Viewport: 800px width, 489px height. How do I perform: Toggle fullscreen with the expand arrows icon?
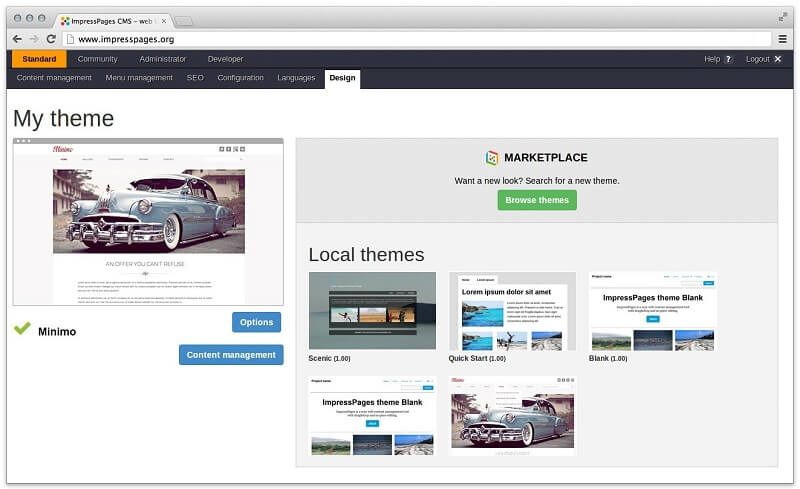click(782, 18)
